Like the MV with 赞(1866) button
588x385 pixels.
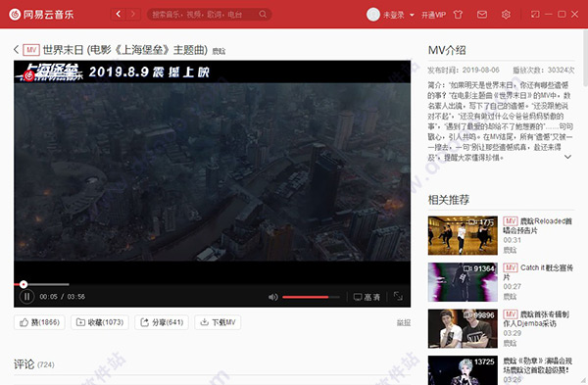[39, 322]
